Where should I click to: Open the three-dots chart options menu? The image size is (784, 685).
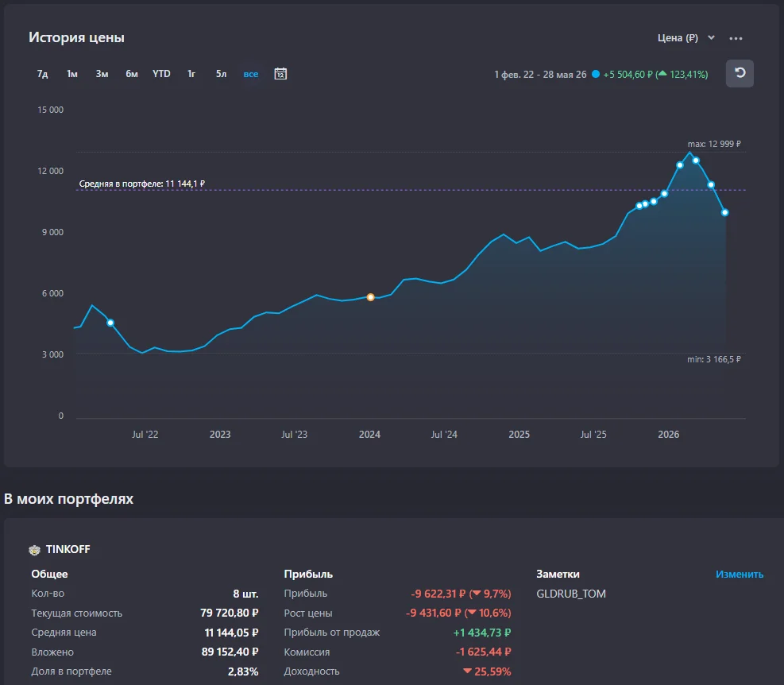736,38
